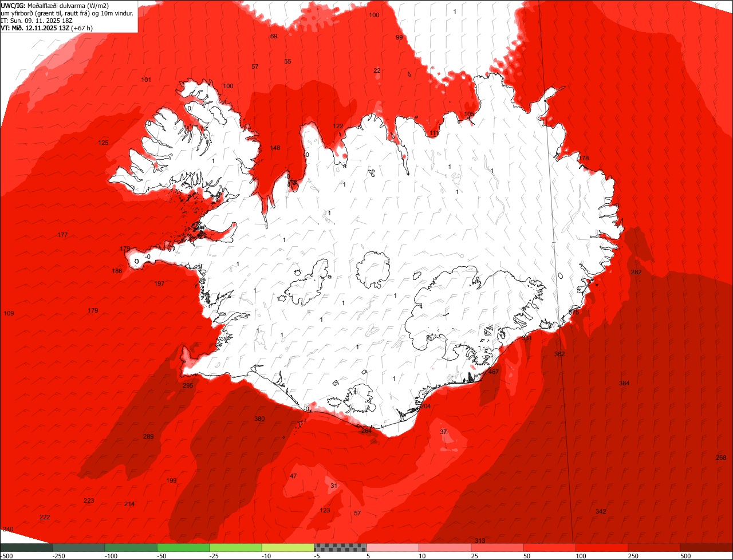Click the flux value 362 near the southeast coast
The image size is (733, 560).
[x=559, y=354]
